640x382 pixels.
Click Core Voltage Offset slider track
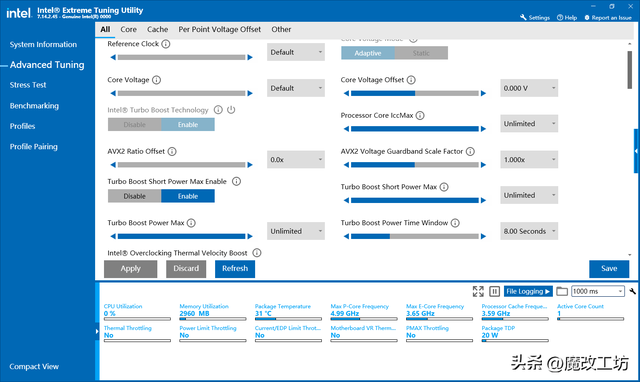(415, 93)
